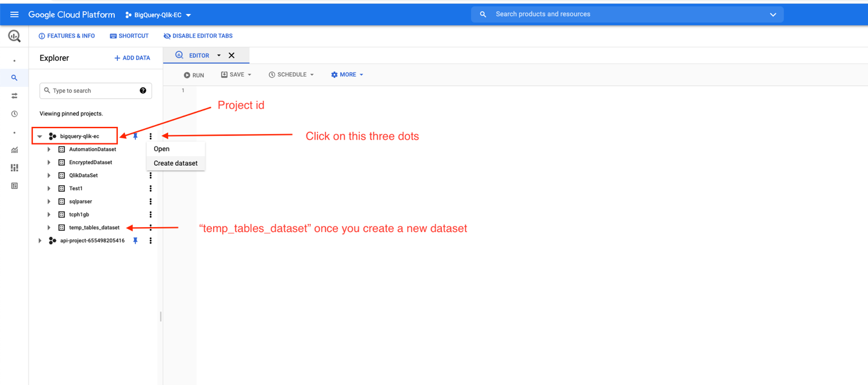Image resolution: width=868 pixels, height=385 pixels.
Task: Expand the EncryptedDataset node
Action: coord(49,162)
